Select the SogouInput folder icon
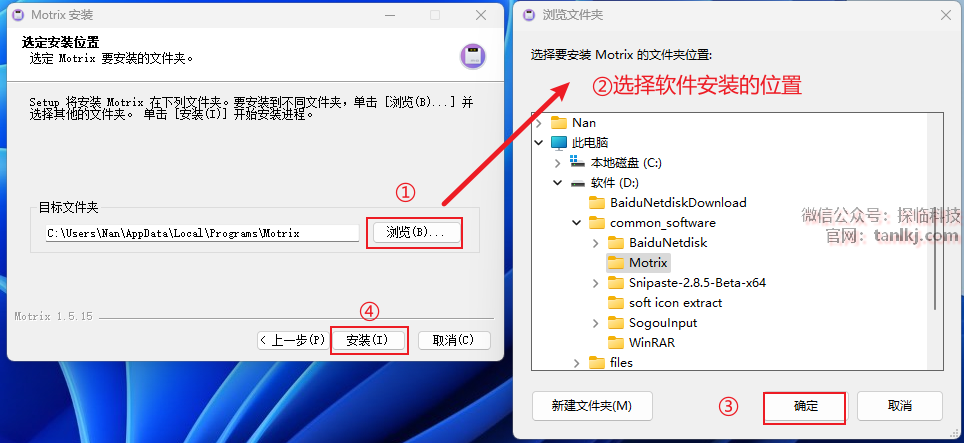Viewport: 964px width, 443px height. coord(615,323)
